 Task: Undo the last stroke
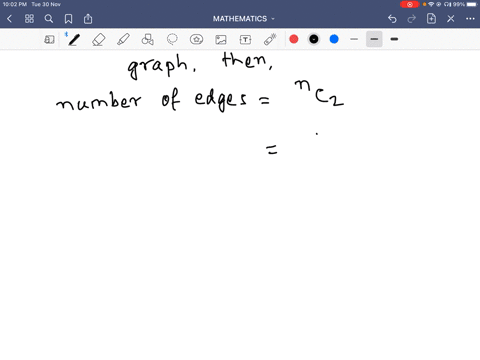pyautogui.click(x=392, y=19)
